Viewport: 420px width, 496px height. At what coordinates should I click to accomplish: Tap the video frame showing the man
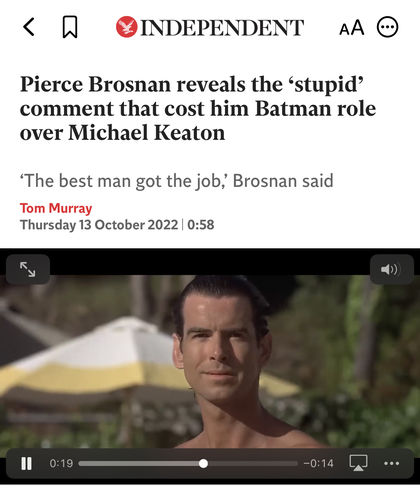click(x=210, y=362)
